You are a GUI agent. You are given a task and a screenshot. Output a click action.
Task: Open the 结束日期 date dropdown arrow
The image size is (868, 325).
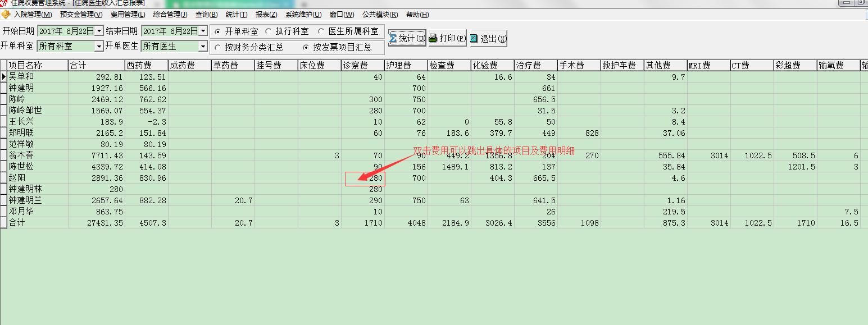(x=203, y=31)
